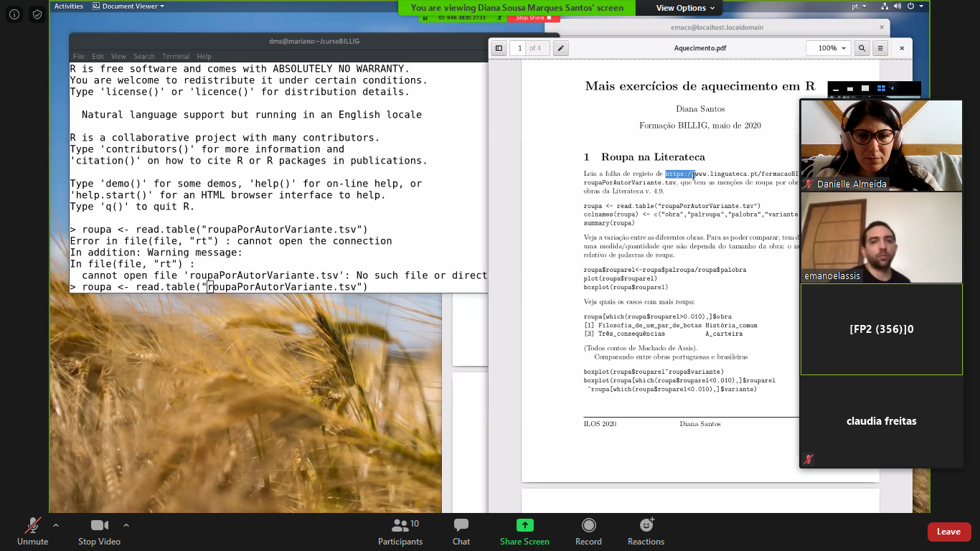The image size is (980, 551).
Task: Open the Participants list
Action: click(x=400, y=532)
